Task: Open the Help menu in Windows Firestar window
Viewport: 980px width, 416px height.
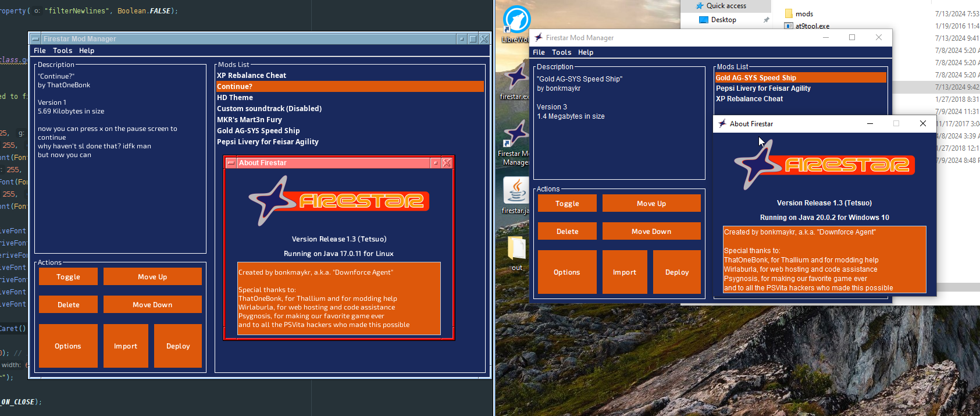Action: tap(586, 52)
